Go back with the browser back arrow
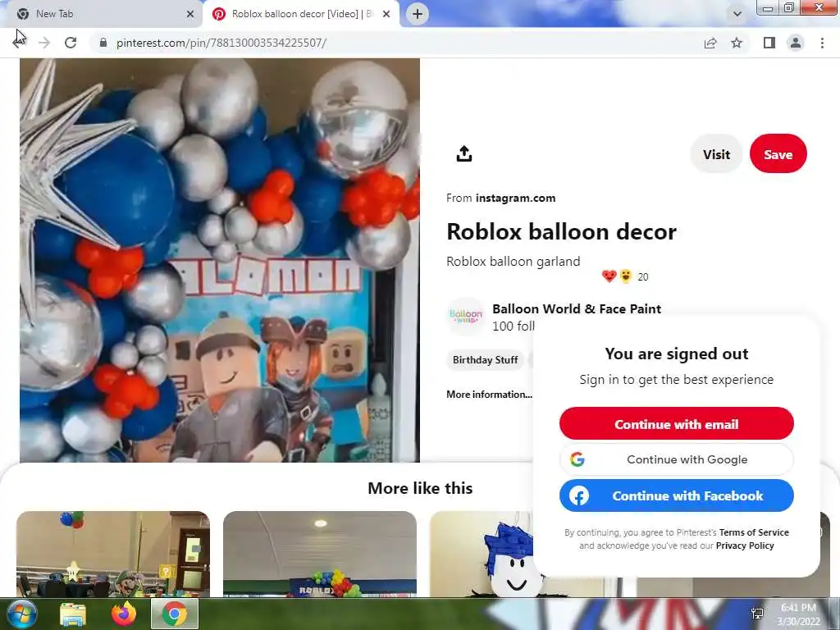 19,43
